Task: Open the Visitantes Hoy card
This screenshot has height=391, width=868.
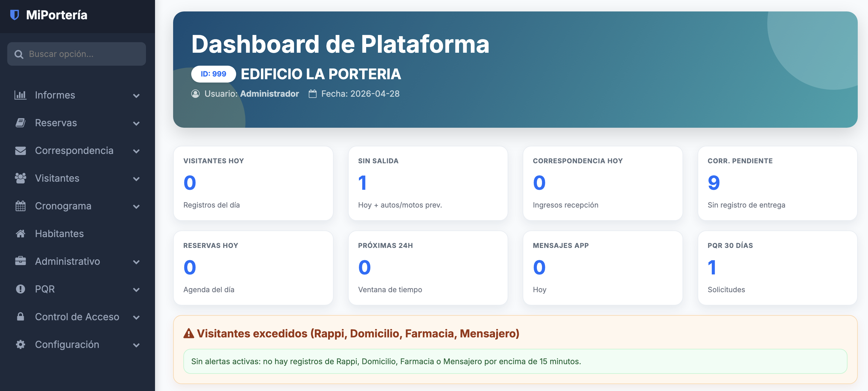Action: pyautogui.click(x=253, y=183)
